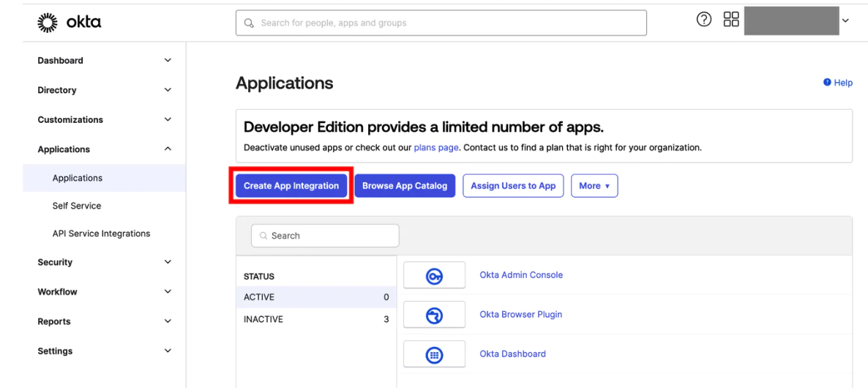Expand the Reports sidebar section
The image size is (868, 388).
pos(105,321)
